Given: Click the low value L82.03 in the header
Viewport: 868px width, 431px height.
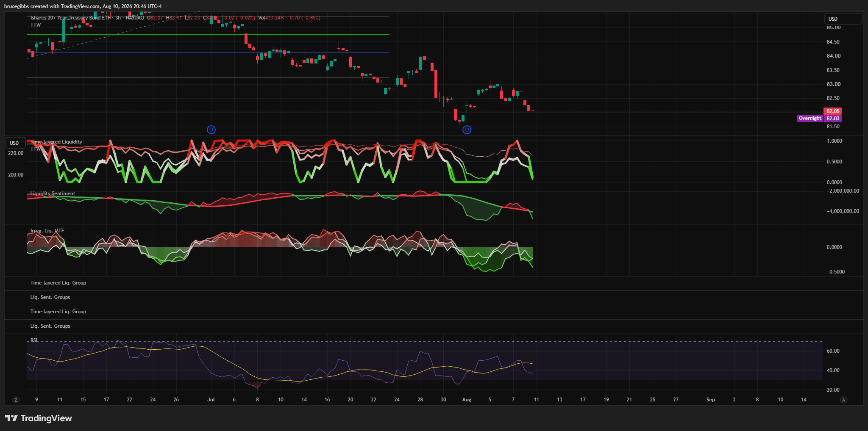Looking at the screenshot, I should point(192,18).
